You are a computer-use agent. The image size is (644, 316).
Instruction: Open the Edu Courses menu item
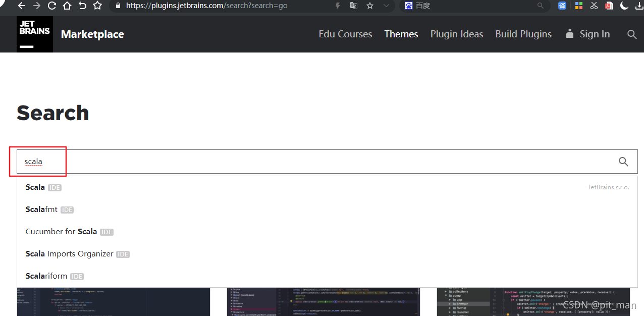[345, 34]
